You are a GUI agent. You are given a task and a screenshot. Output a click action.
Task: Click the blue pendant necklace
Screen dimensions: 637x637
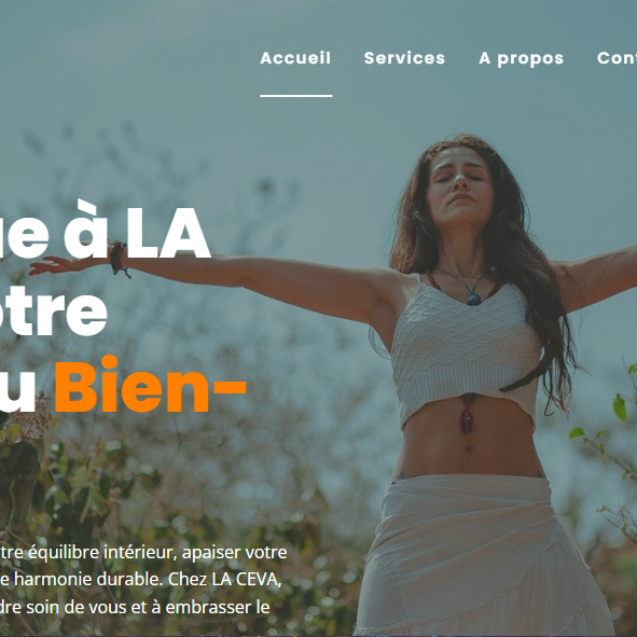pyautogui.click(x=473, y=297)
